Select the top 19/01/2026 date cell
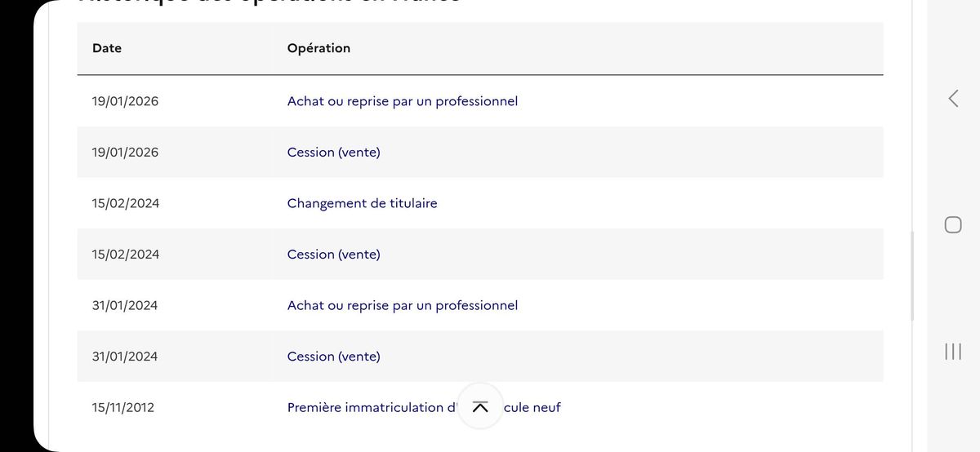This screenshot has width=980, height=452. tap(125, 101)
